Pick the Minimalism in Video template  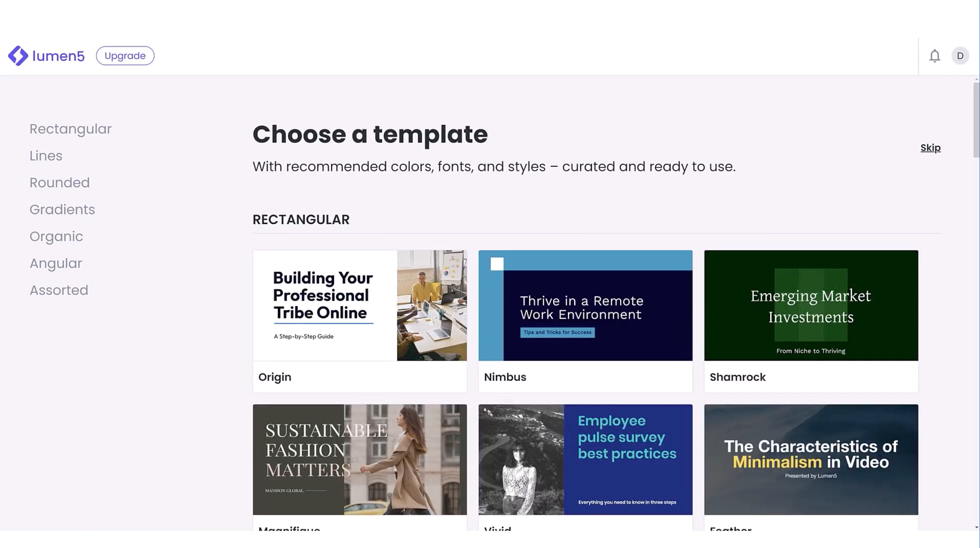(811, 459)
